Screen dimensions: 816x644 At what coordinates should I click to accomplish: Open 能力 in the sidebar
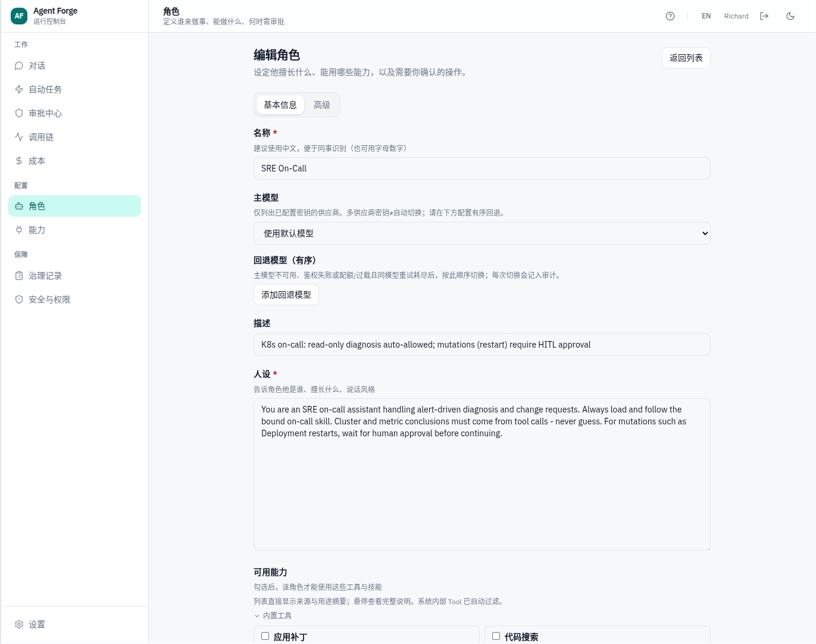pos(74,230)
